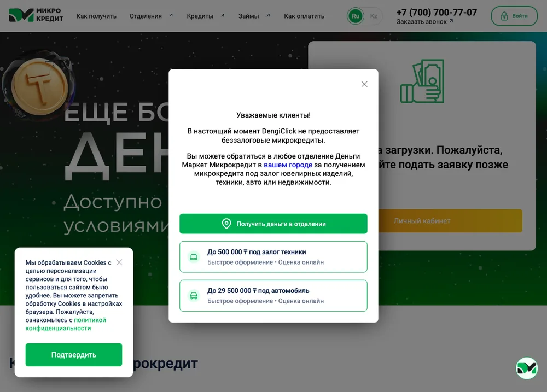Image resolution: width=547 pixels, height=392 pixels.
Task: Click the money-in-hand icon on card
Action: pos(422,81)
